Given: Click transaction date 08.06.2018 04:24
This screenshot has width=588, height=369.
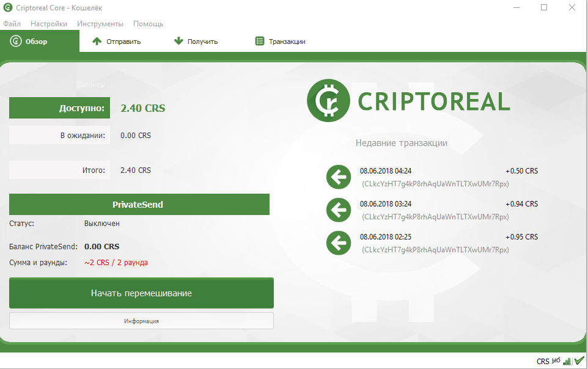Looking at the screenshot, I should point(386,171).
